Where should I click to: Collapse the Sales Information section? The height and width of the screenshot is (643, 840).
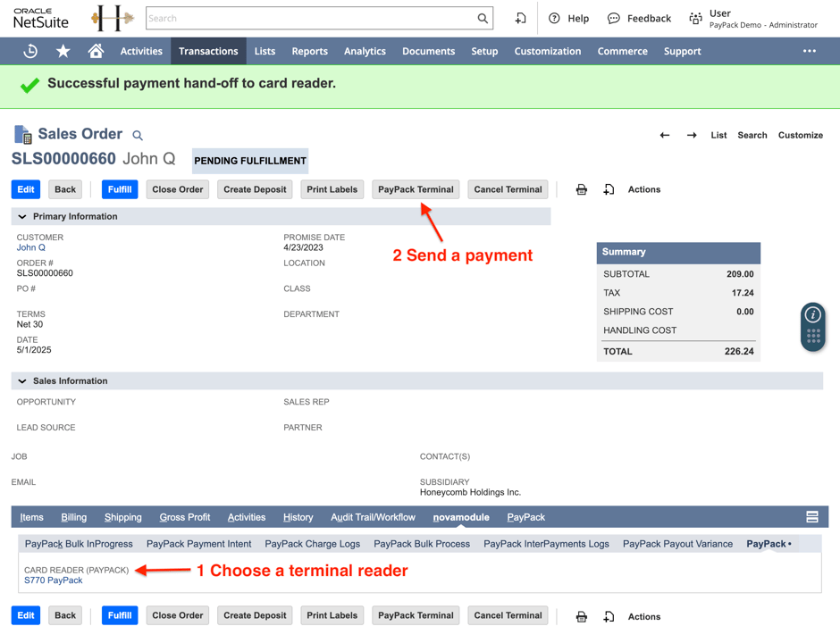(22, 381)
